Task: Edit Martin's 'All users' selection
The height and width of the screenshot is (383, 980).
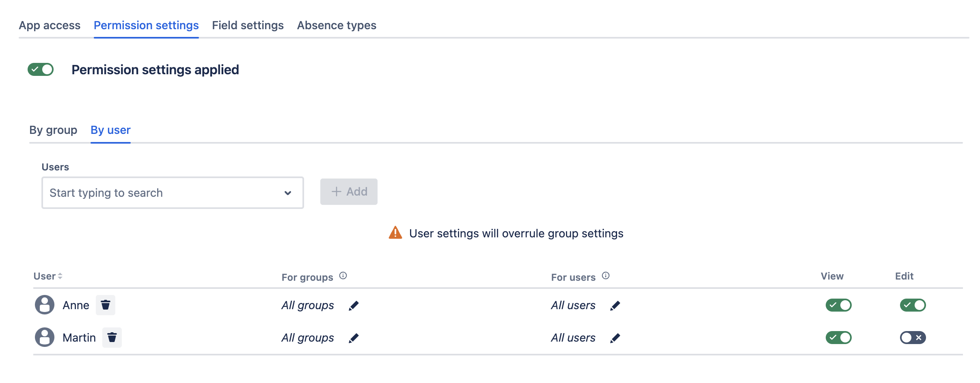Action: coord(615,338)
